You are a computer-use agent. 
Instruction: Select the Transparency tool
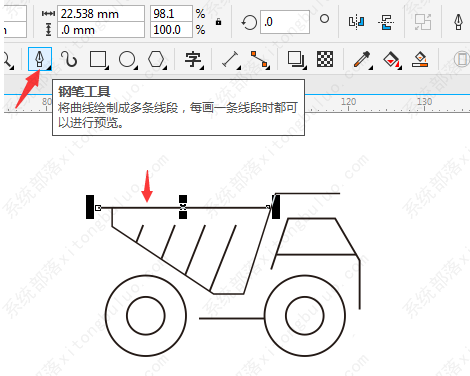325,59
